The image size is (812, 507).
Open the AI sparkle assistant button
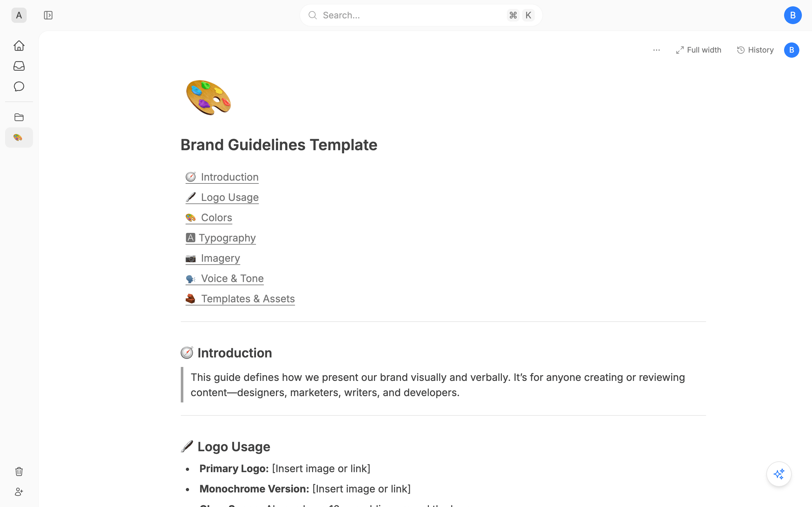point(779,474)
